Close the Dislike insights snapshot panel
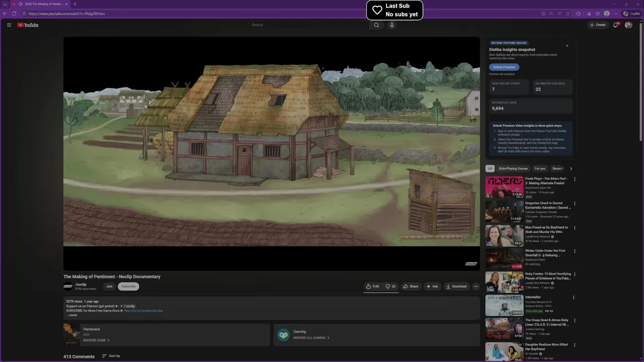644x362 pixels. coord(567,46)
